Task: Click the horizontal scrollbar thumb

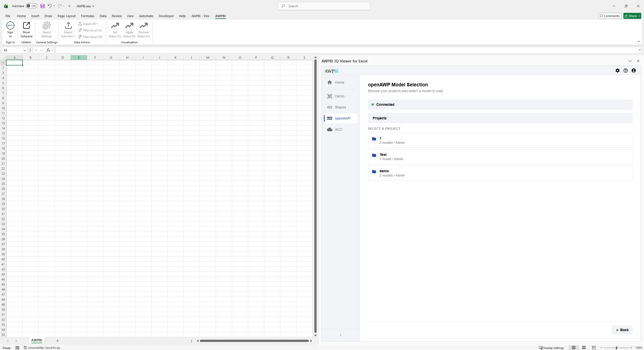Action: (x=254, y=341)
